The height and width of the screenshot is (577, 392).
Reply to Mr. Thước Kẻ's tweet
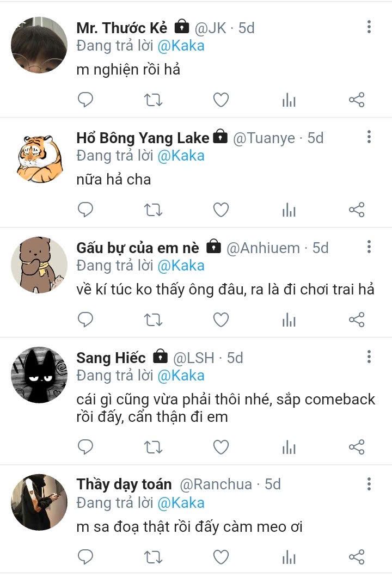[85, 100]
